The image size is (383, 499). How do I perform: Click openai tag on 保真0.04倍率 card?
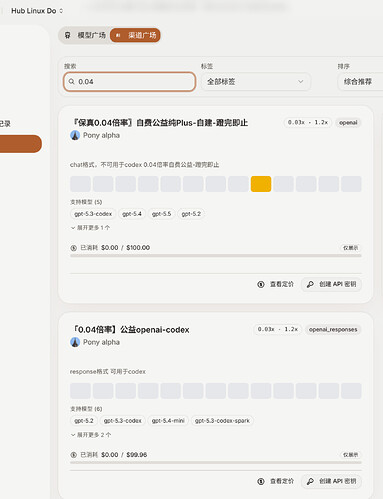(x=348, y=123)
